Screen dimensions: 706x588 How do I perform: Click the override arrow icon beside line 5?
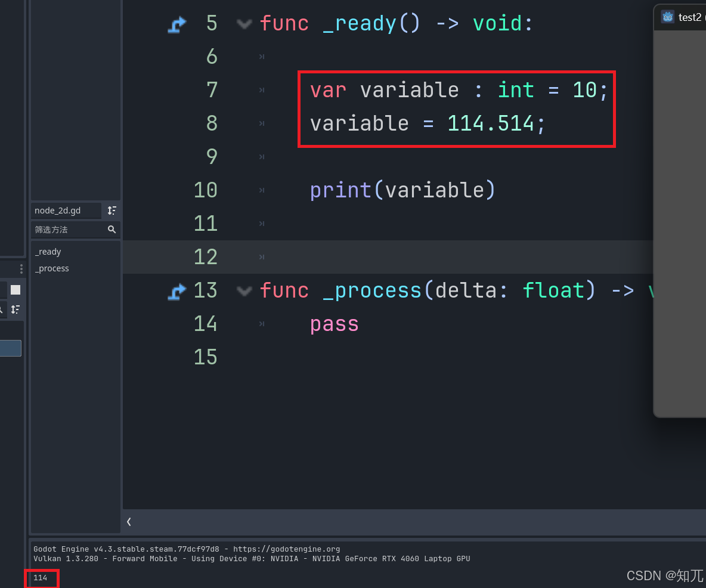(x=176, y=23)
